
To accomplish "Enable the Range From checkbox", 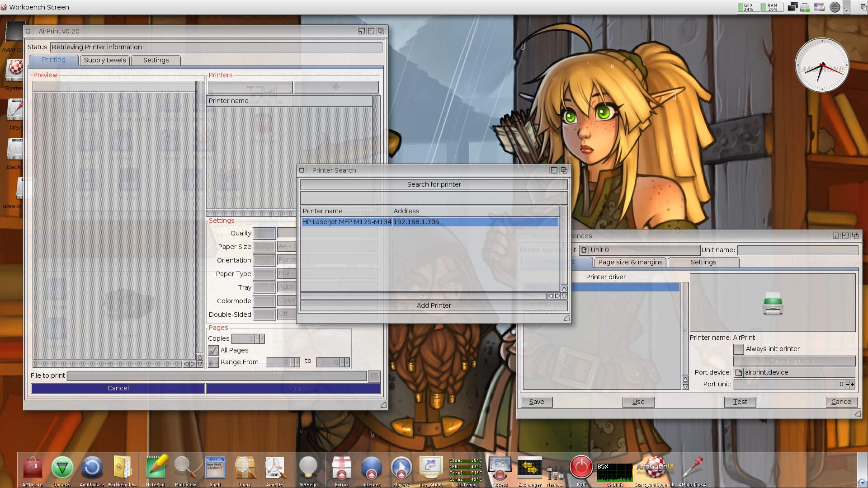I will tap(213, 362).
